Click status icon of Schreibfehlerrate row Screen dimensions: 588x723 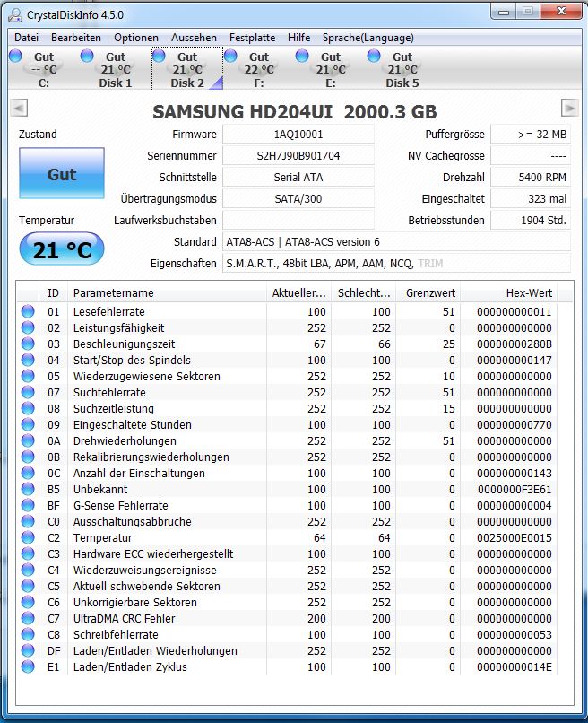[28, 634]
